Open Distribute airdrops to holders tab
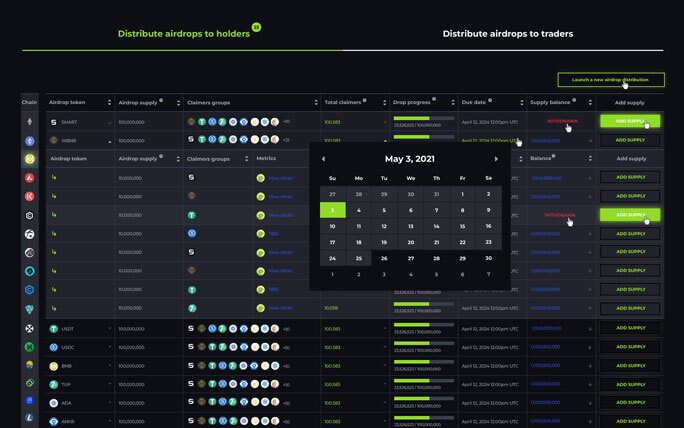 point(184,34)
